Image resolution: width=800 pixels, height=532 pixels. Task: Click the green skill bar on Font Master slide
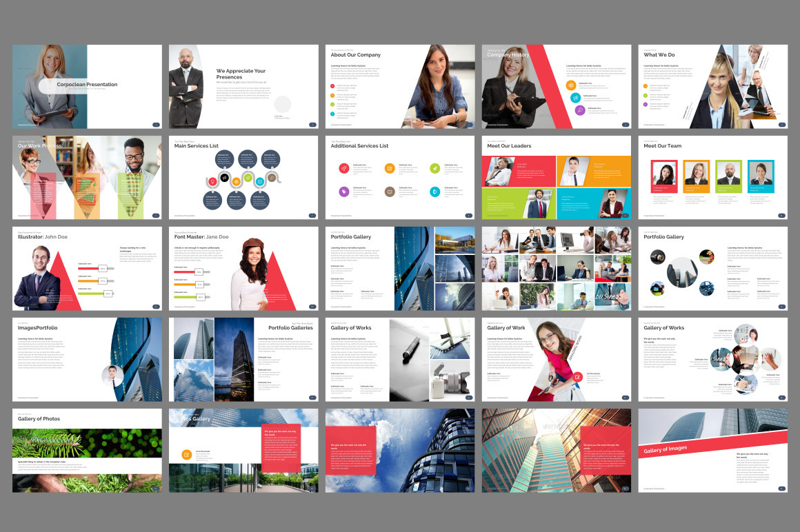click(186, 297)
